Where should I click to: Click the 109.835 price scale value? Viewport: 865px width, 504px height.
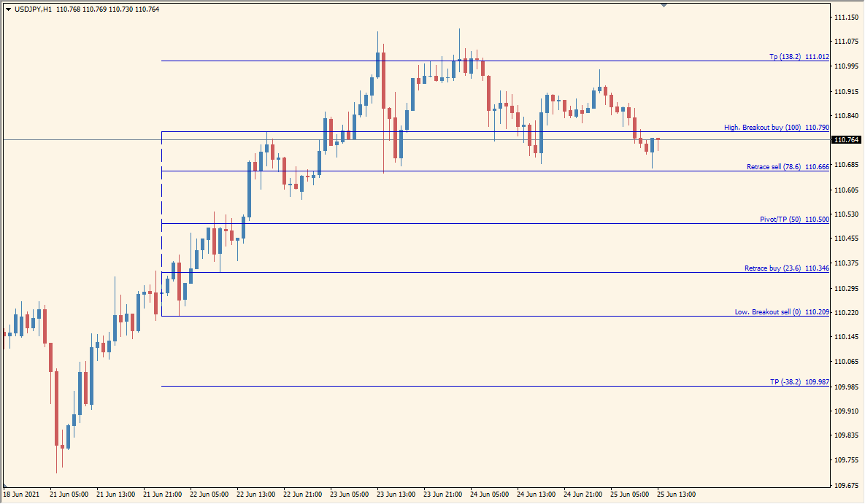click(x=846, y=435)
